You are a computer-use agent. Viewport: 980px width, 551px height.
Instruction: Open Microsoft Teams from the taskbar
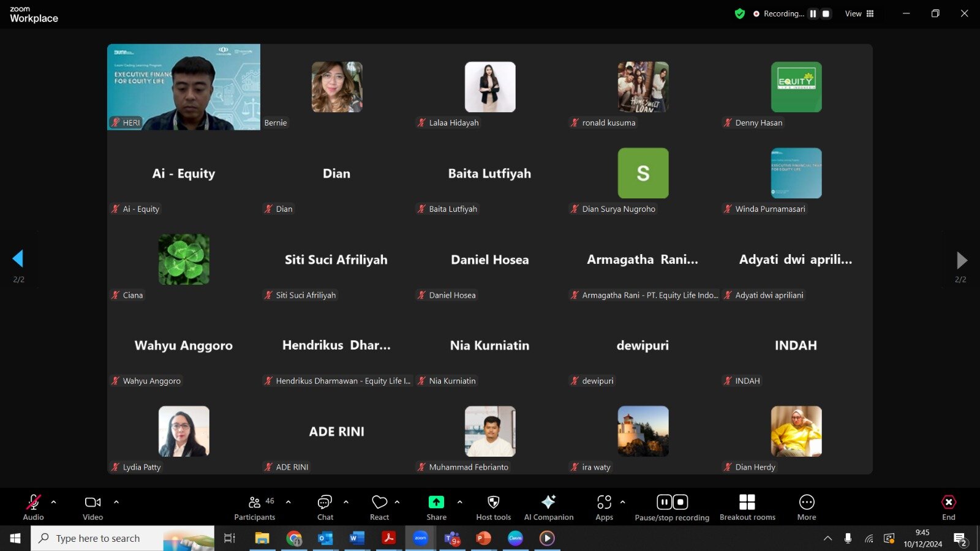[x=452, y=538]
